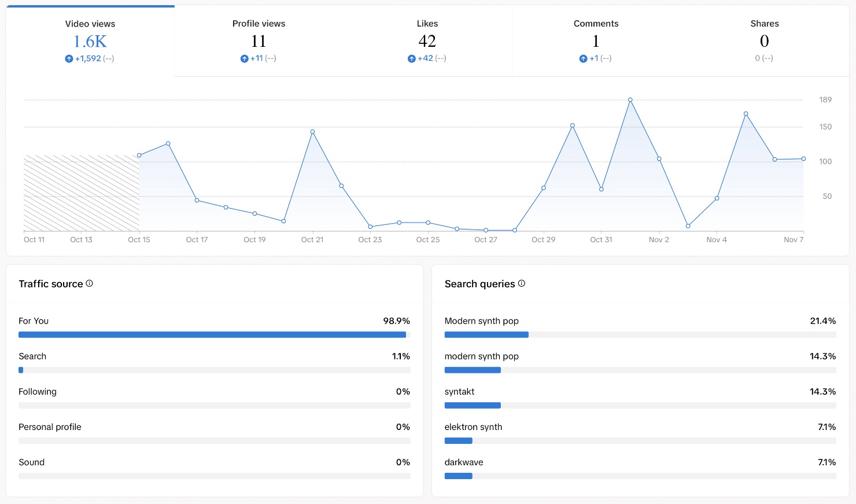The image size is (856, 504).
Task: Click the upward trend arrow beside +1,592
Action: [x=68, y=58]
